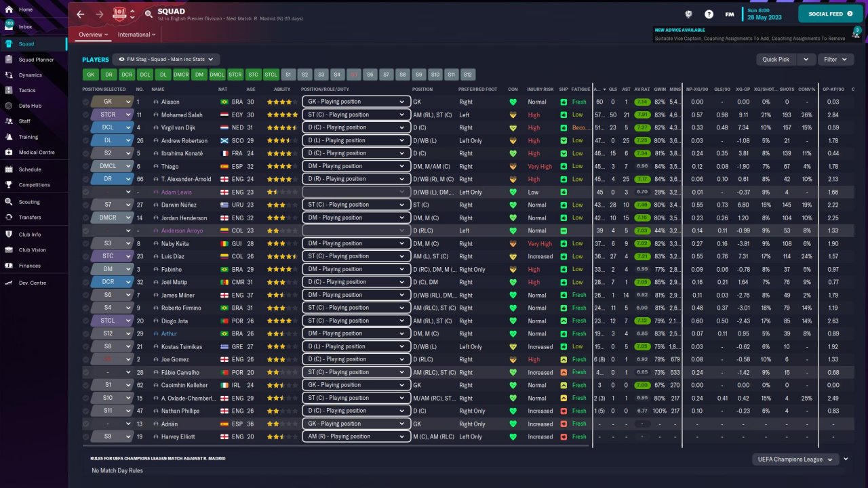Tick the selection circle for Ibrahima Konaté
Screen dimensions: 868x488
pyautogui.click(x=86, y=153)
